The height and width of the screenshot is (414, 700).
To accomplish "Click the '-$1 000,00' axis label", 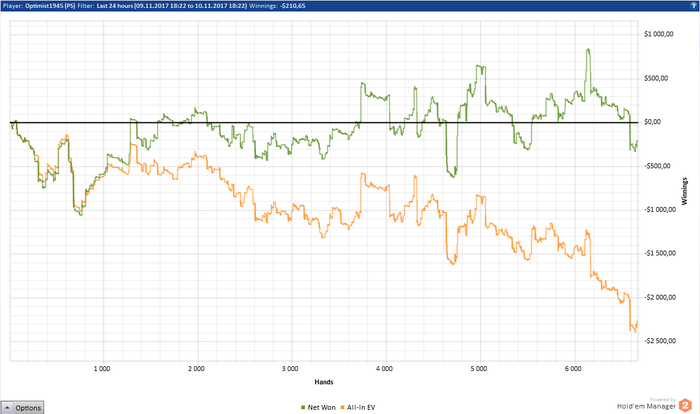I will (660, 209).
